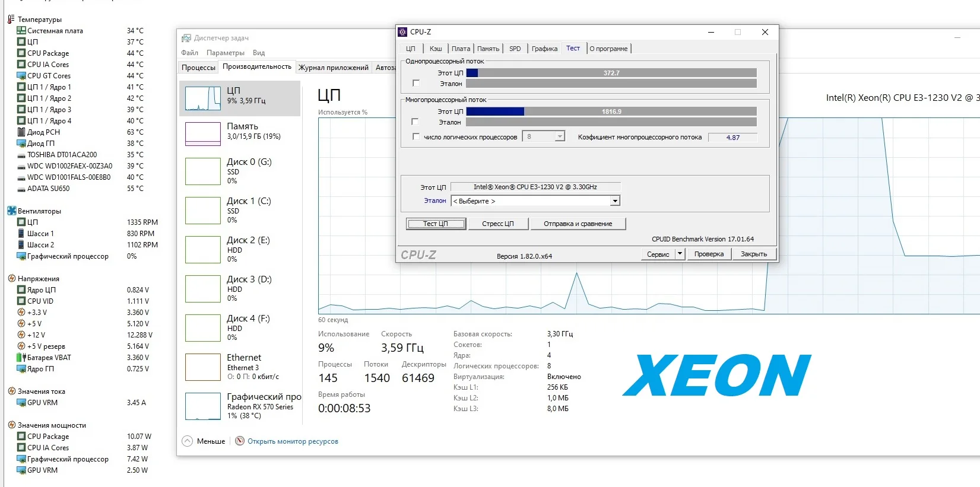The height and width of the screenshot is (487, 980).
Task: Select Память in the Task Manager sidebar
Action: click(x=240, y=134)
